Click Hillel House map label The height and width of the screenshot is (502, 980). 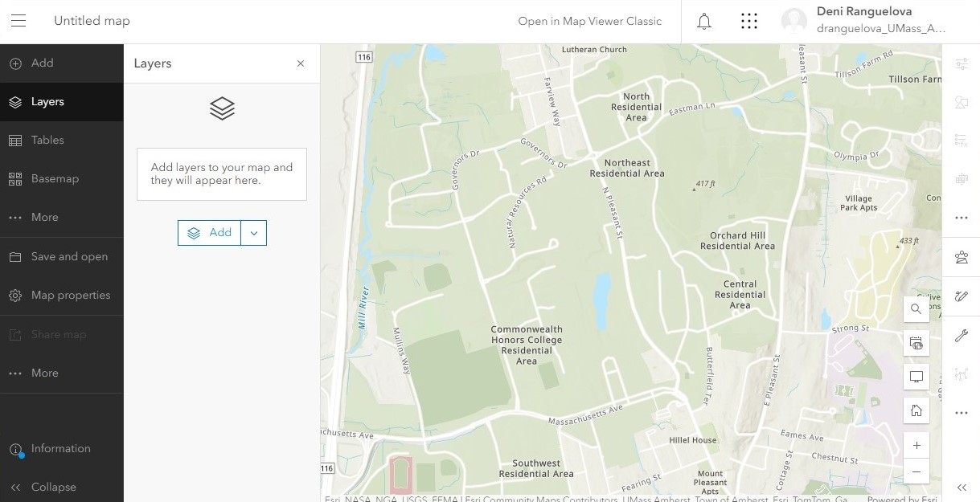693,440
